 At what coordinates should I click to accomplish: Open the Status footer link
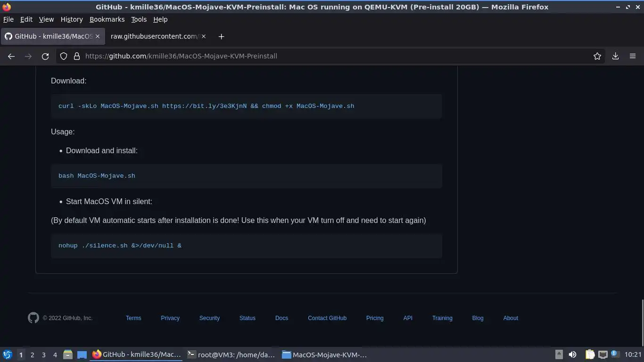[247, 318]
